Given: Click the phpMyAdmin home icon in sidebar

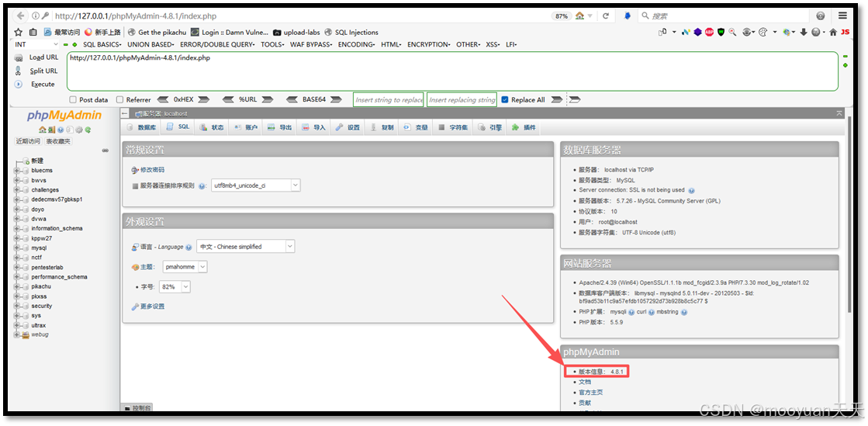Looking at the screenshot, I should 42,130.
